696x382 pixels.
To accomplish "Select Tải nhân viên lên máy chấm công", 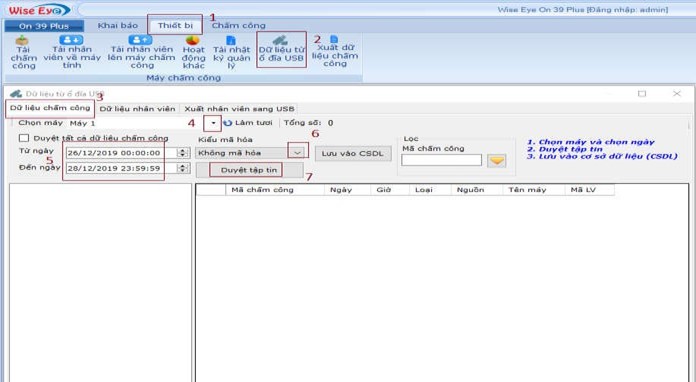I will coord(140,40).
